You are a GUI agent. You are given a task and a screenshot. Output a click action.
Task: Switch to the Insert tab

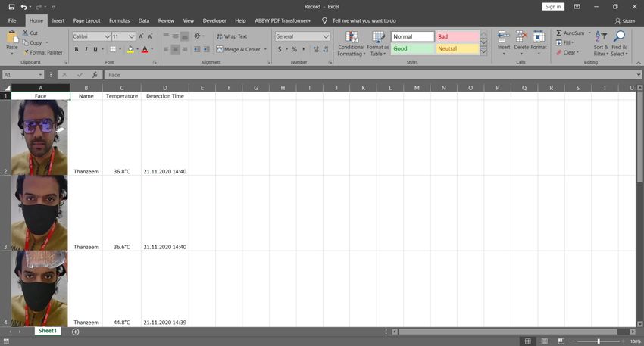[x=58, y=20]
